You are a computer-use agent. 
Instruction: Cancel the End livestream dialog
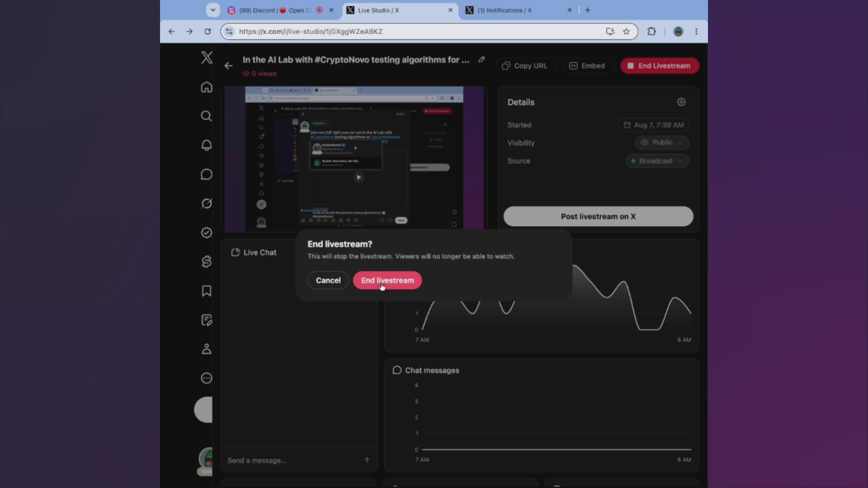click(x=328, y=281)
